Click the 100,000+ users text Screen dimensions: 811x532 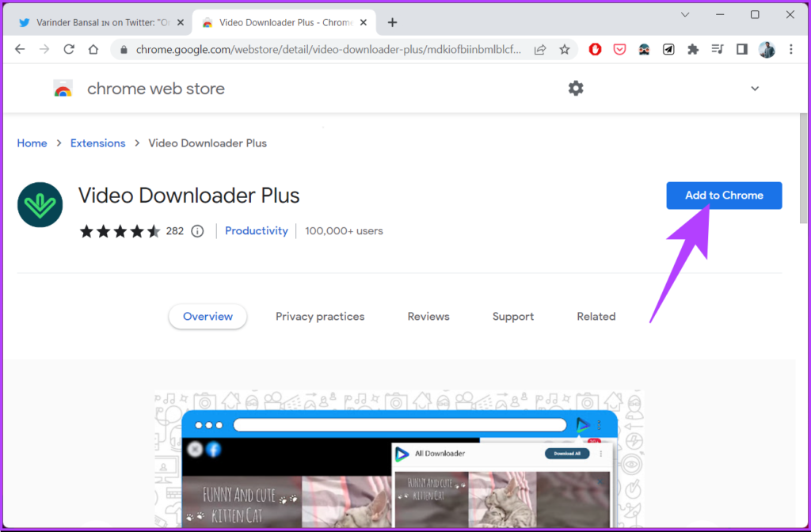point(344,230)
